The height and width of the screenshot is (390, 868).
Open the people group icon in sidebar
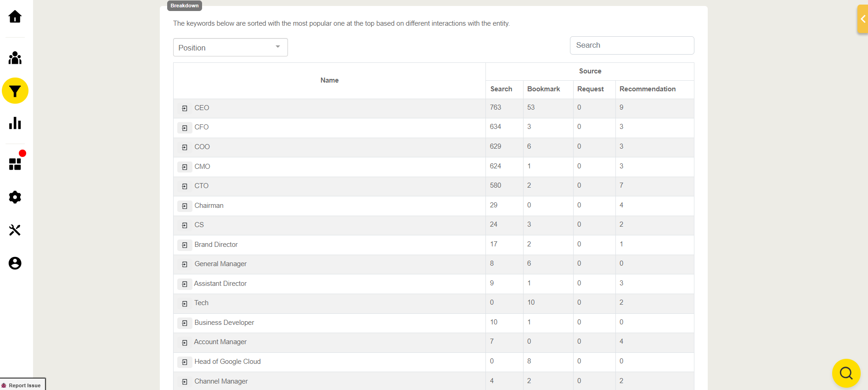[15, 58]
